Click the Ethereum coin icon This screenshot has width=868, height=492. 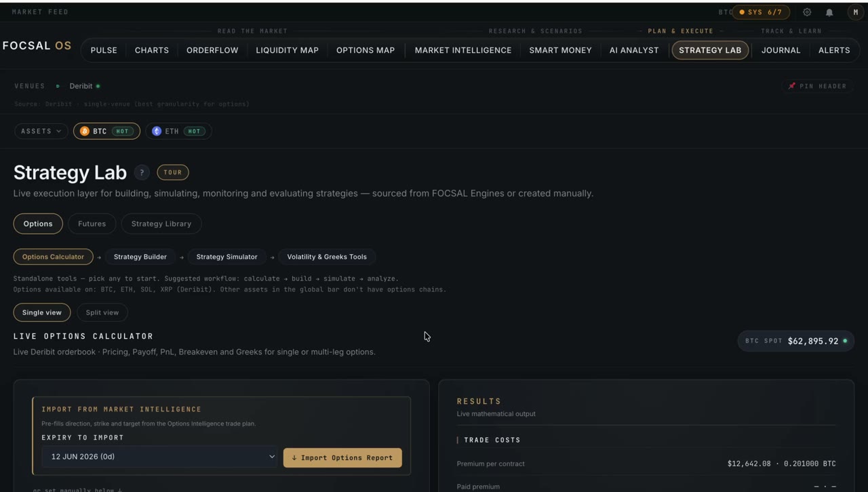[x=157, y=131]
